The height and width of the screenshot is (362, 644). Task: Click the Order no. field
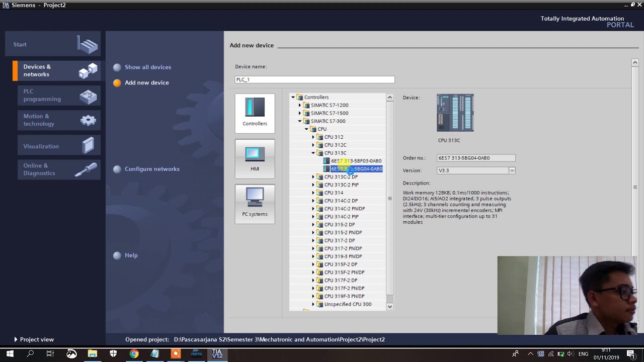click(476, 158)
